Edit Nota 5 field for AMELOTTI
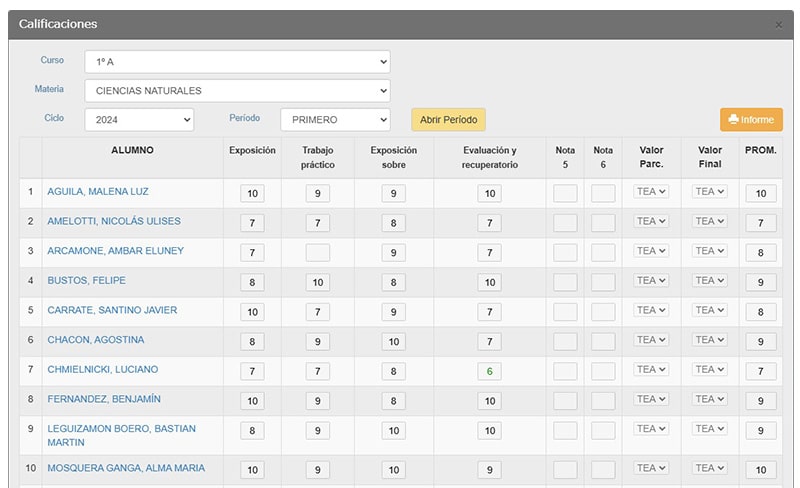The width and height of the screenshot is (800, 488). (x=565, y=223)
